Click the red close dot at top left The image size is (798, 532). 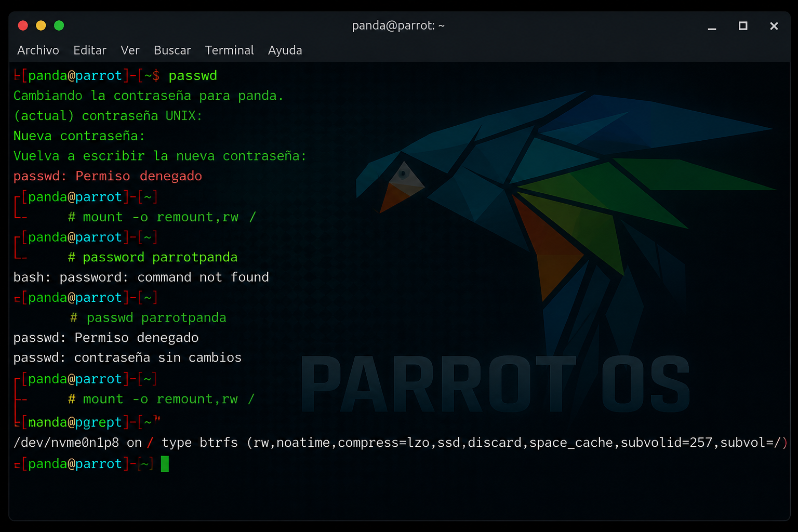coord(23,25)
